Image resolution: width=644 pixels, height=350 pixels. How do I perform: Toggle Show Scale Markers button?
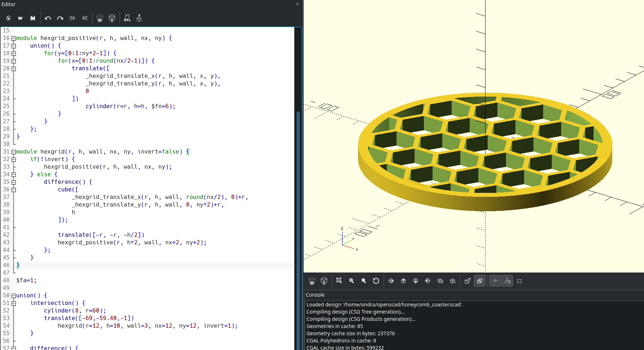tap(507, 281)
